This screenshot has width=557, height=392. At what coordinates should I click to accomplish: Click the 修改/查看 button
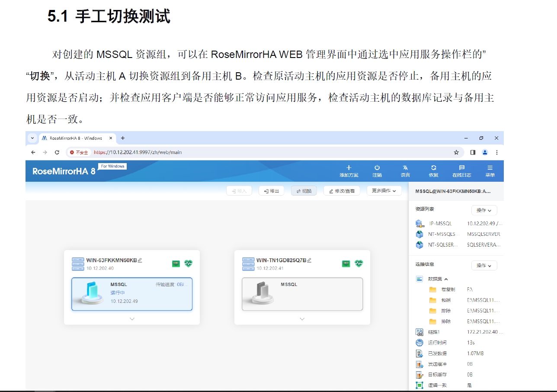pos(342,191)
